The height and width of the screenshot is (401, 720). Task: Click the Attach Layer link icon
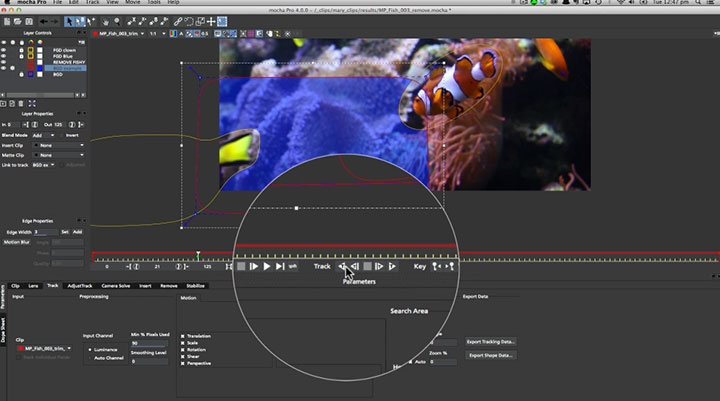pos(178,22)
